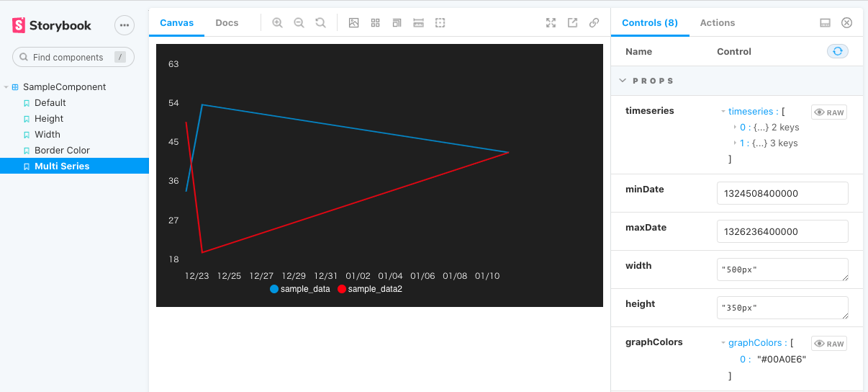
Task: Open the Default story
Action: pyautogui.click(x=50, y=102)
